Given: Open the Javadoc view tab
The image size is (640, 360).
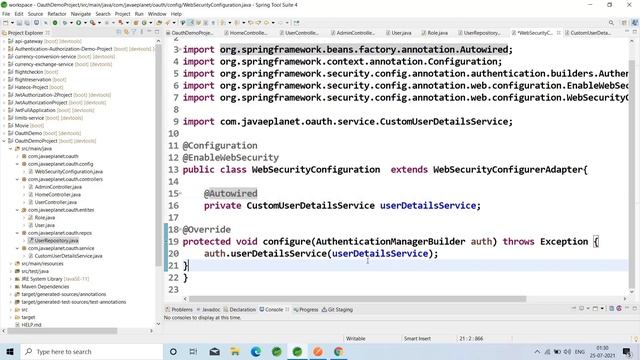Looking at the screenshot, I should pyautogui.click(x=208, y=309).
